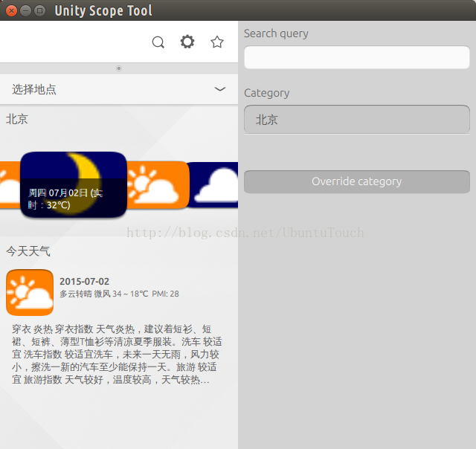This screenshot has height=449, width=476.
Task: Open the search magnifier icon
Action: pyautogui.click(x=158, y=42)
